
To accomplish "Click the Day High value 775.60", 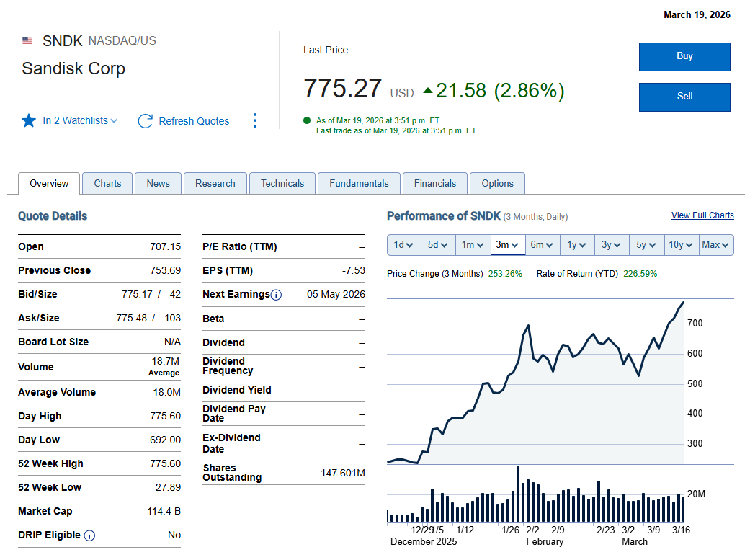I will point(165,417).
